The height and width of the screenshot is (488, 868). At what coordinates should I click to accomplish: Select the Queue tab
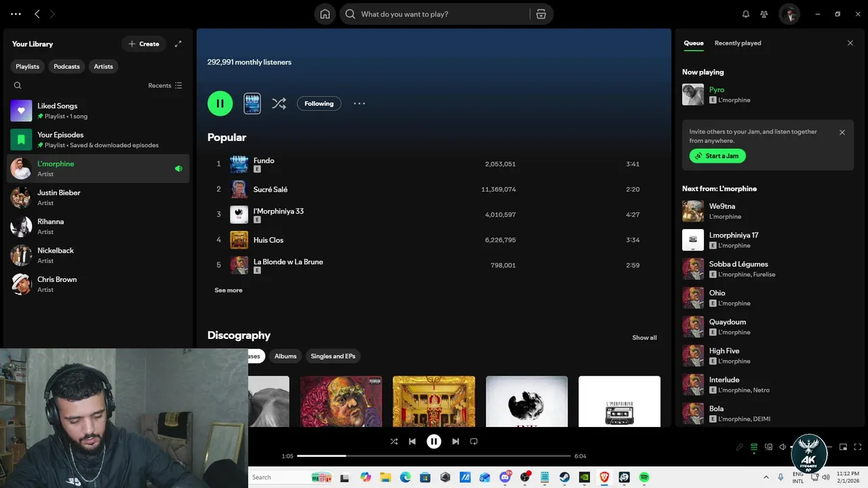click(x=694, y=43)
